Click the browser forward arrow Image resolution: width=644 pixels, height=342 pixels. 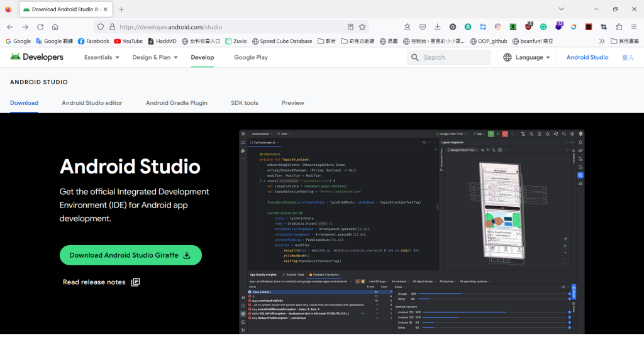pos(25,27)
